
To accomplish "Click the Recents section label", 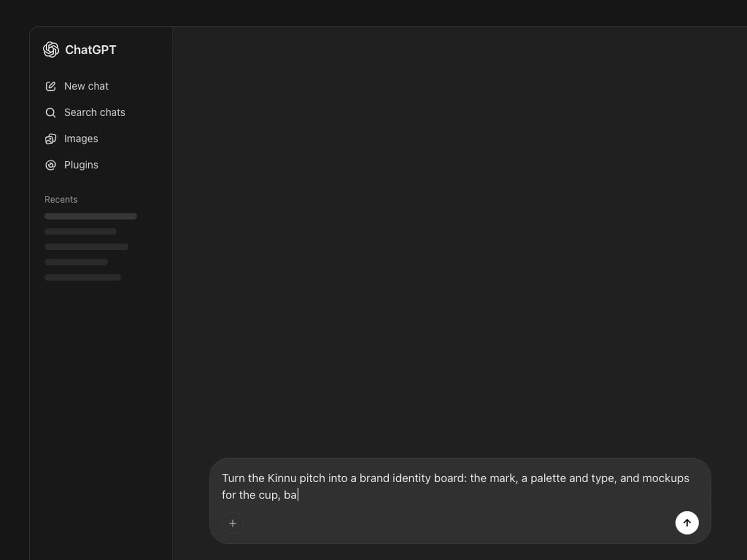I will pyautogui.click(x=61, y=199).
